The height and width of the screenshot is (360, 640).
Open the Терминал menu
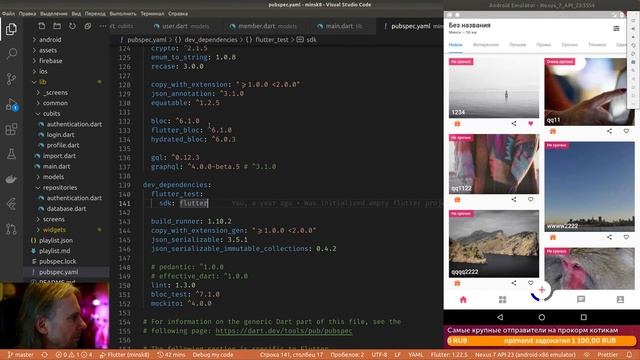152,13
